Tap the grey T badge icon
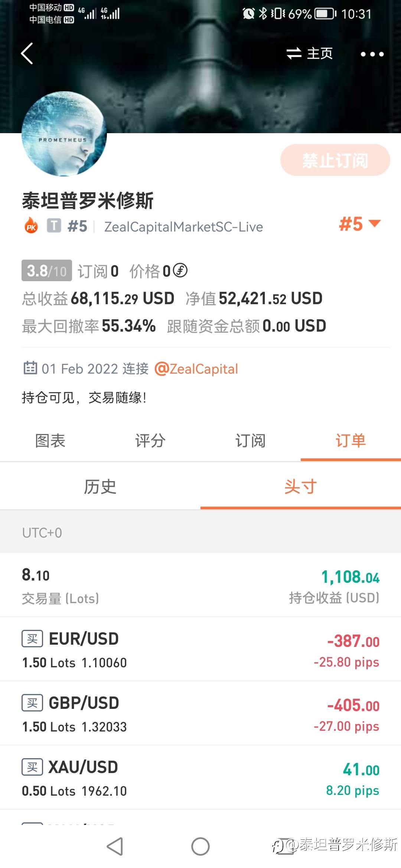Image resolution: width=401 pixels, height=868 pixels. tap(54, 226)
